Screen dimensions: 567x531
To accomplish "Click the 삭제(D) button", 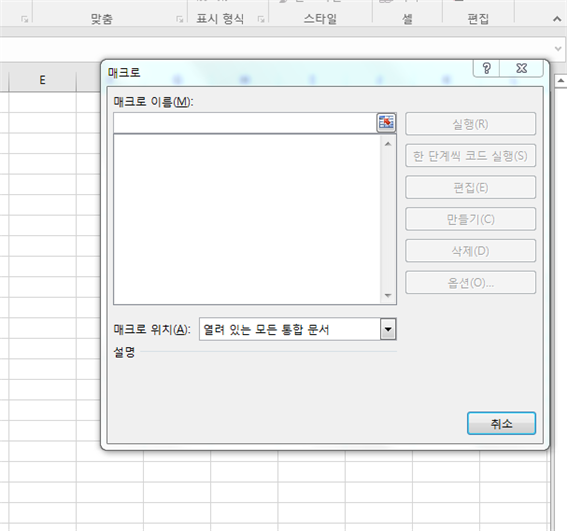I will point(470,251).
